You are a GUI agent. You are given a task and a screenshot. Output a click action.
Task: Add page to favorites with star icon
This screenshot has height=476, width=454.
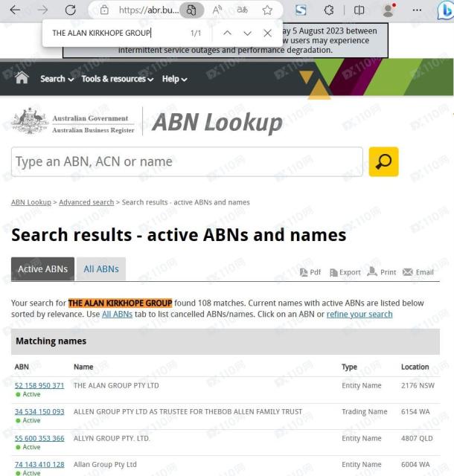pos(267,10)
